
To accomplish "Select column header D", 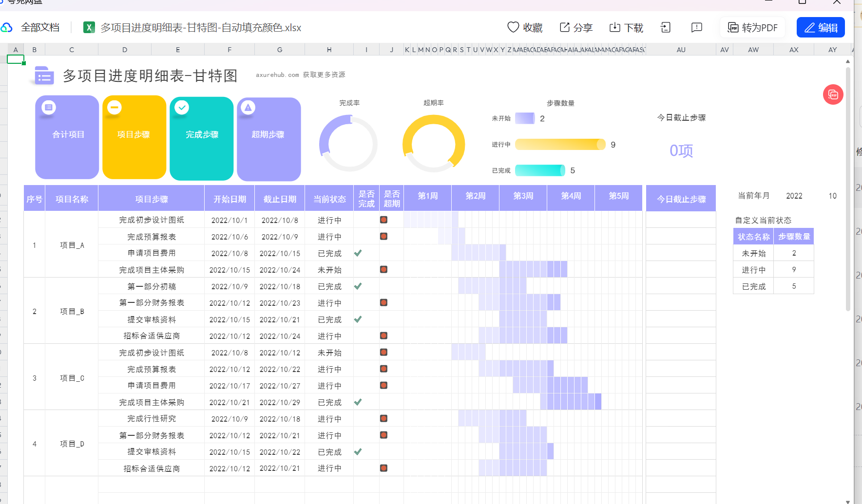I will click(125, 50).
